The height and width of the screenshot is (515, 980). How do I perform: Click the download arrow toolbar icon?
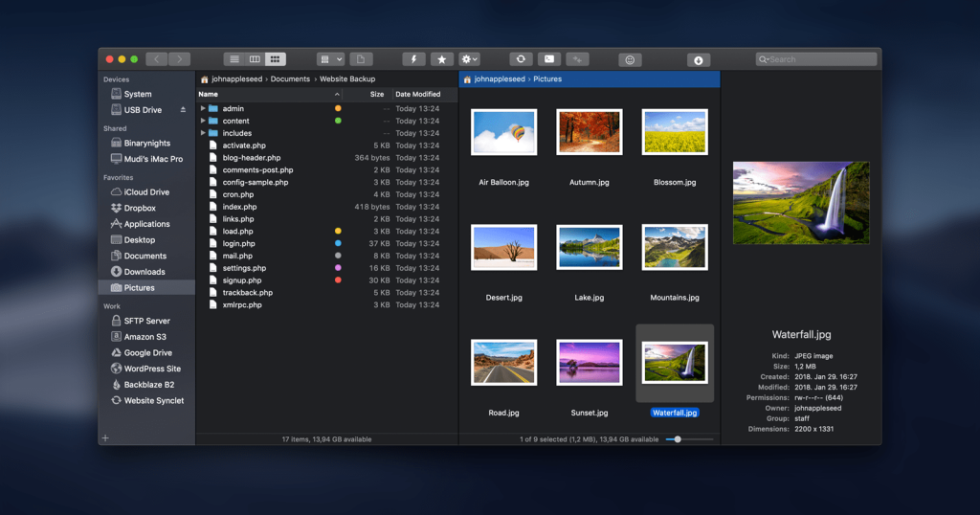tap(698, 60)
